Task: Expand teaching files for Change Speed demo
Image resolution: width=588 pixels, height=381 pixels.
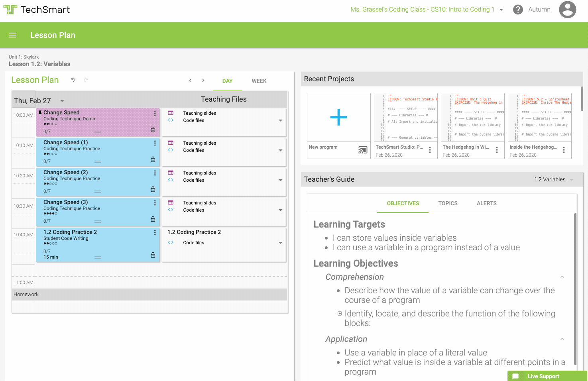Action: pyautogui.click(x=280, y=120)
